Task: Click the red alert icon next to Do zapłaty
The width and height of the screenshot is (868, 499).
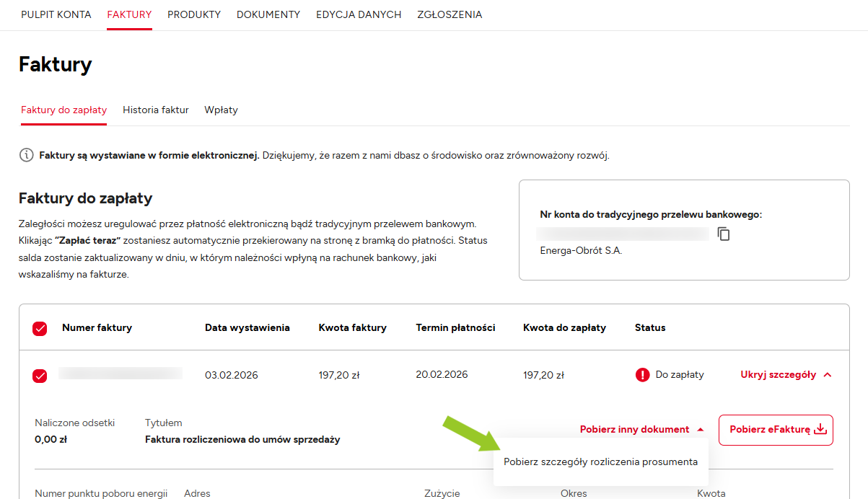Action: click(x=642, y=375)
